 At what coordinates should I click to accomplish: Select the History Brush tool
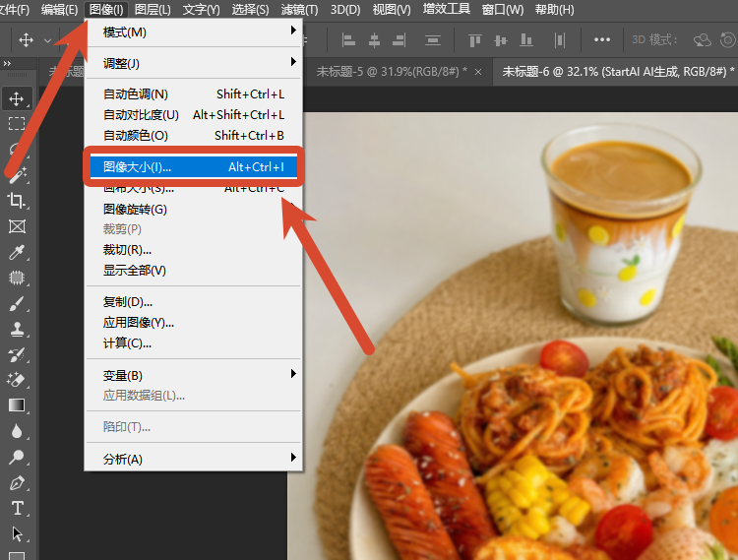click(17, 354)
